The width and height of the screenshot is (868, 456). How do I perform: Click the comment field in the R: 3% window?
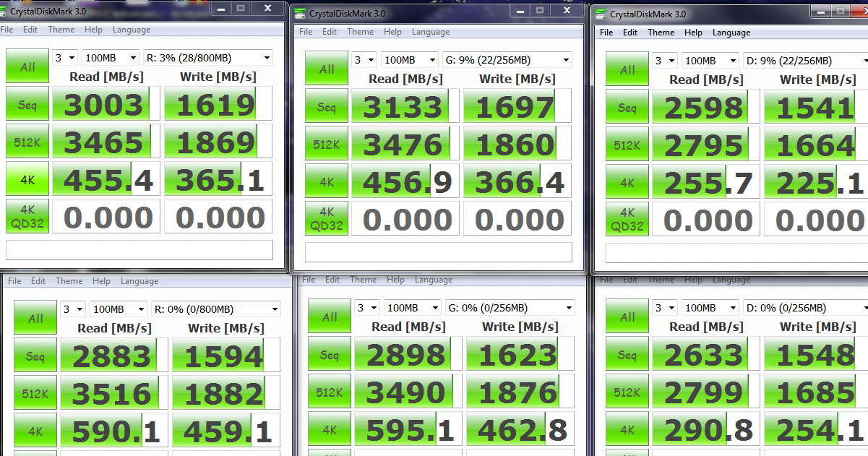(x=139, y=249)
